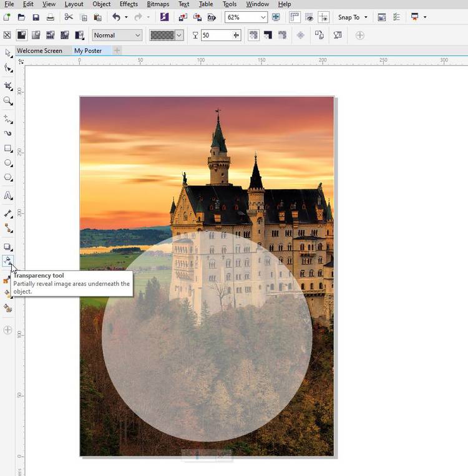This screenshot has width=468, height=476.
Task: Click the Export icon
Action: pyautogui.click(x=197, y=17)
